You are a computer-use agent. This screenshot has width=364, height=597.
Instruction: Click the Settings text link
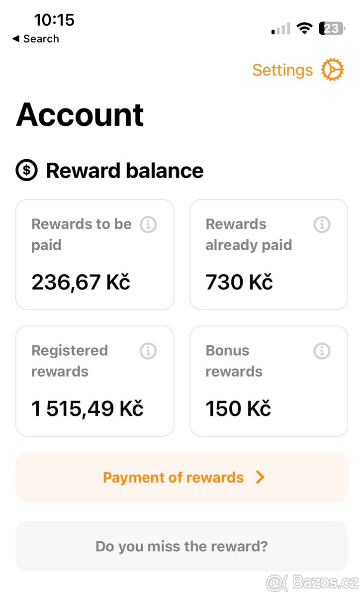[282, 70]
